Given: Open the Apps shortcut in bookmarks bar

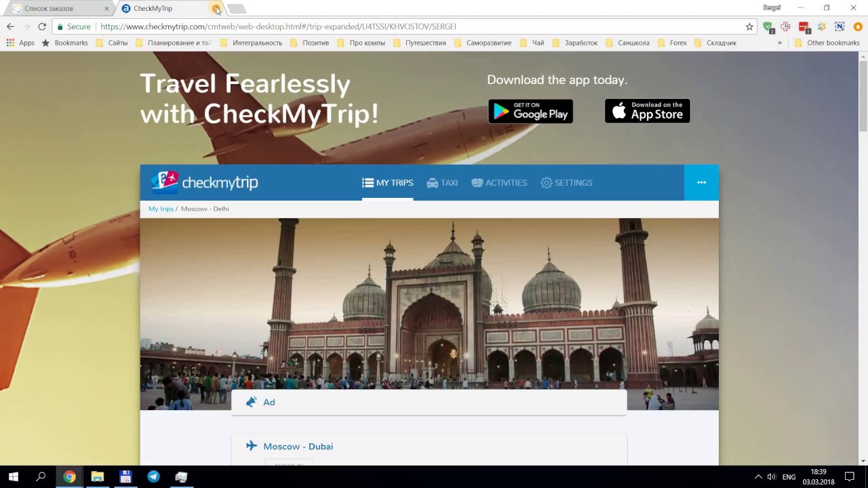Looking at the screenshot, I should coord(20,43).
